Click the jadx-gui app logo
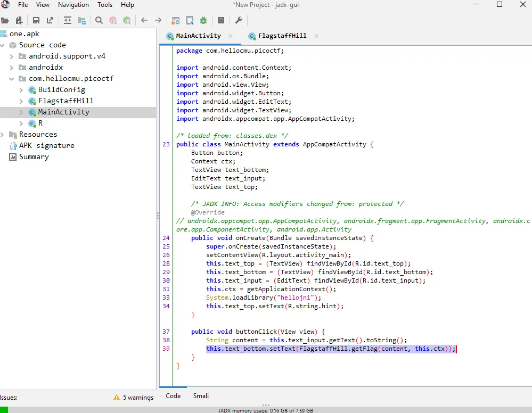Image resolution: width=532 pixels, height=413 pixels. pos(5,4)
